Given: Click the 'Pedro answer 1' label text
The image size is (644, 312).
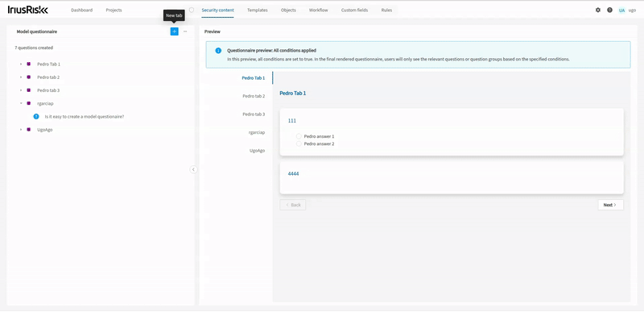Looking at the screenshot, I should click(319, 136).
